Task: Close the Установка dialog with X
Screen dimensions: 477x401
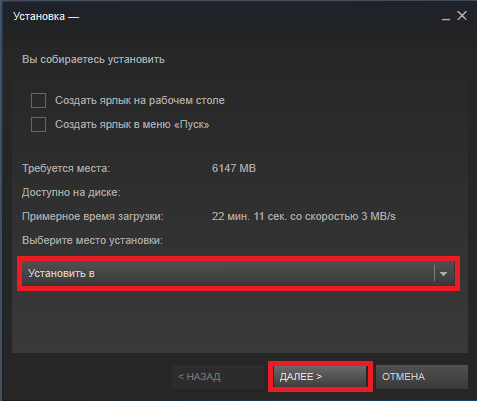Action: tap(462, 16)
